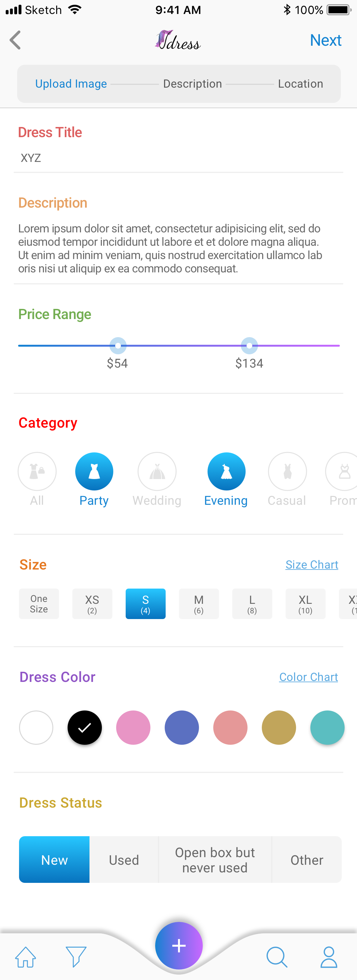This screenshot has width=357, height=980.
Task: Open the filter funnel icon
Action: [x=76, y=957]
